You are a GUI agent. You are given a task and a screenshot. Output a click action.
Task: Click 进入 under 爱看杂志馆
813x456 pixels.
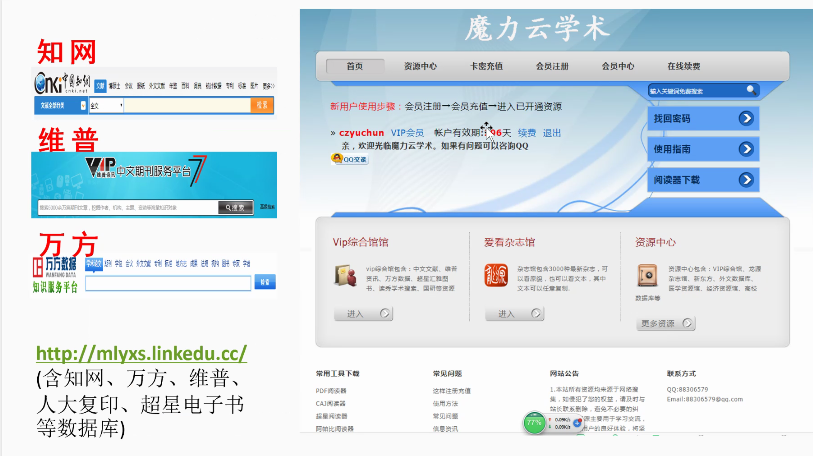[515, 313]
